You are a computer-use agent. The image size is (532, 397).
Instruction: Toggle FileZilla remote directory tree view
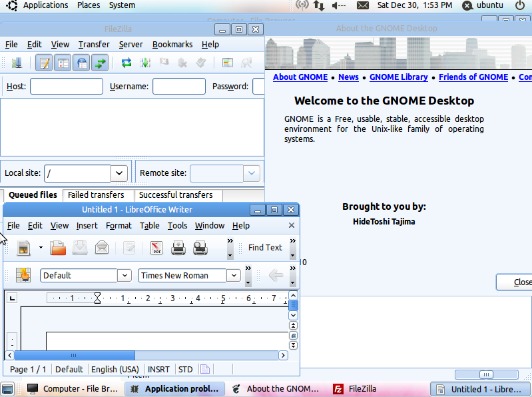tap(81, 63)
